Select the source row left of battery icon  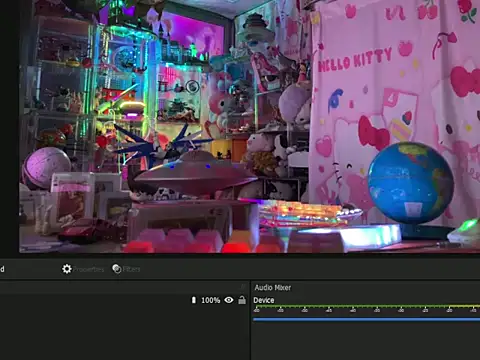[95, 300]
